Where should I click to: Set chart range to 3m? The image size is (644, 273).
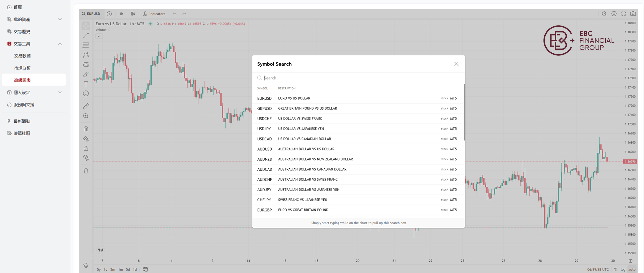(113, 270)
